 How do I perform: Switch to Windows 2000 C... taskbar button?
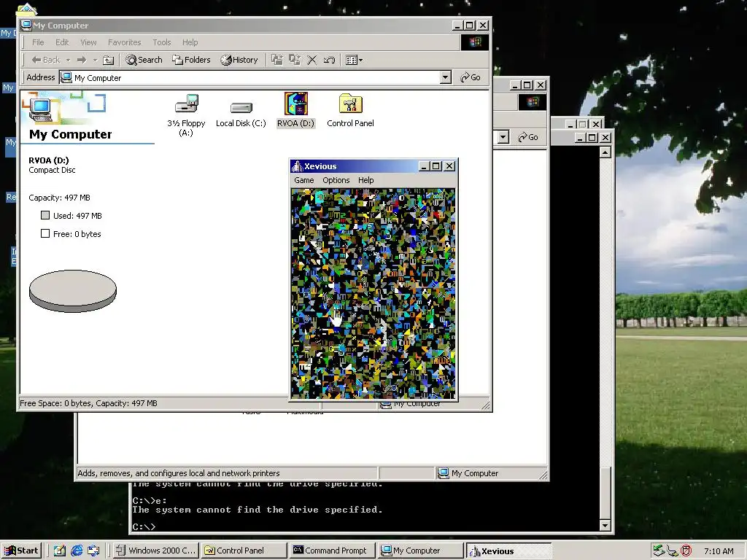pyautogui.click(x=156, y=551)
